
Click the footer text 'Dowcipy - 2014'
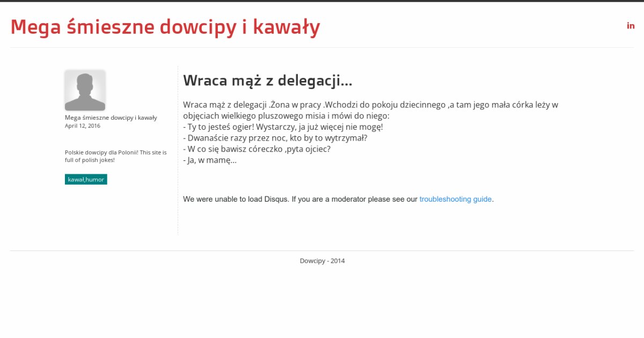[x=322, y=261]
